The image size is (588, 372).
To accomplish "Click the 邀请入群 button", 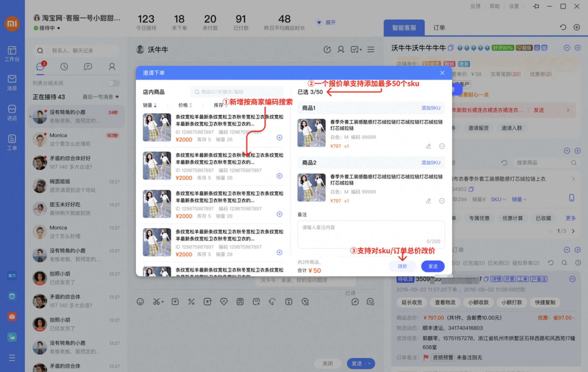I will [512, 128].
